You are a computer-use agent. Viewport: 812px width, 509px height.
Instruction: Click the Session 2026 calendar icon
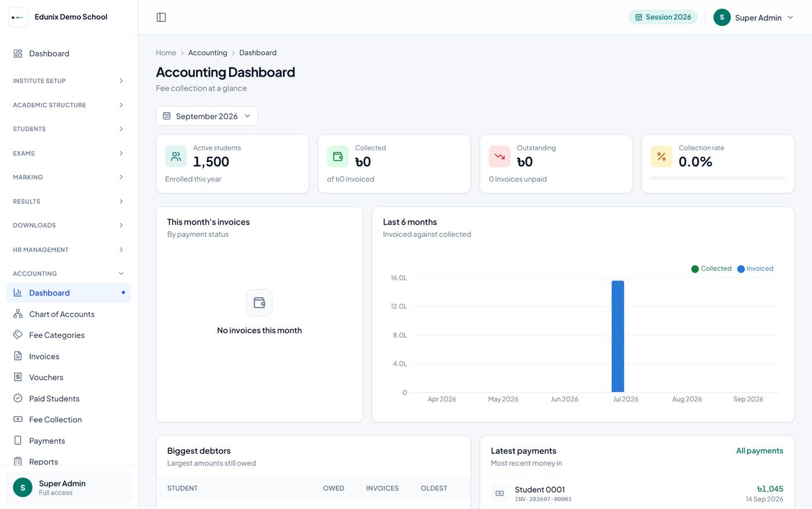[639, 17]
